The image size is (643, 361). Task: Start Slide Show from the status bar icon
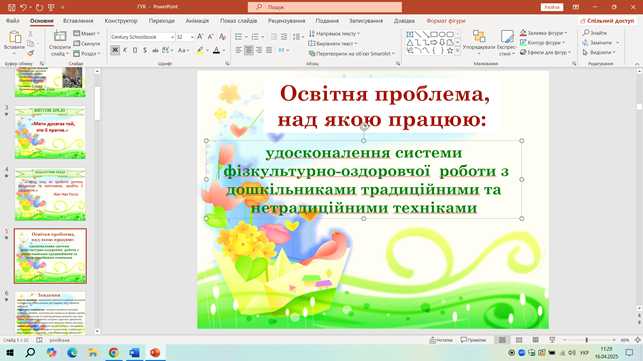552,340
